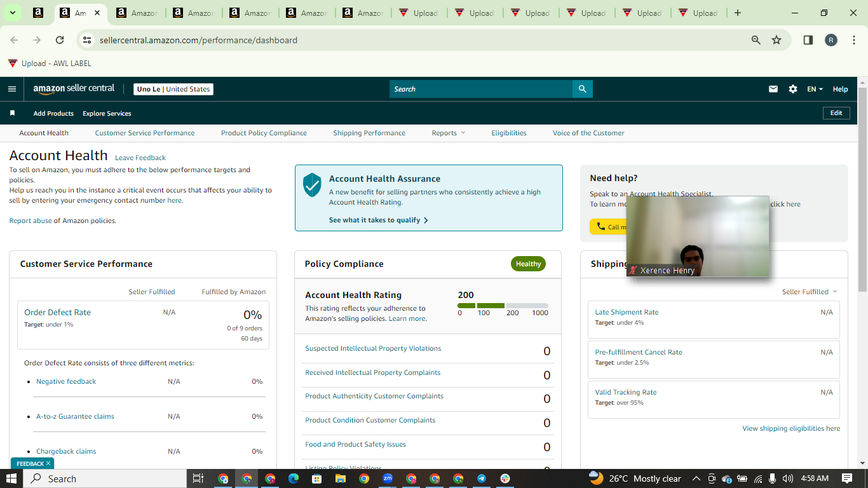Open Food and Product Safety Issues
This screenshot has width=868, height=488.
coord(355,444)
